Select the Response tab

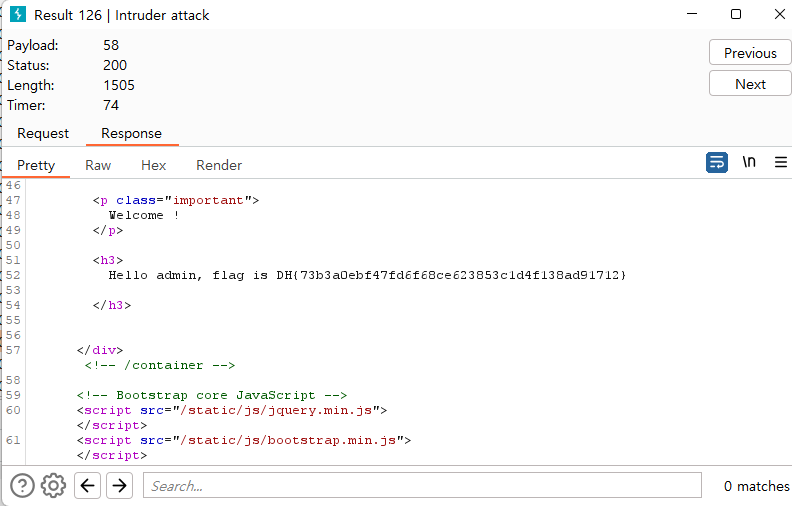click(x=132, y=133)
